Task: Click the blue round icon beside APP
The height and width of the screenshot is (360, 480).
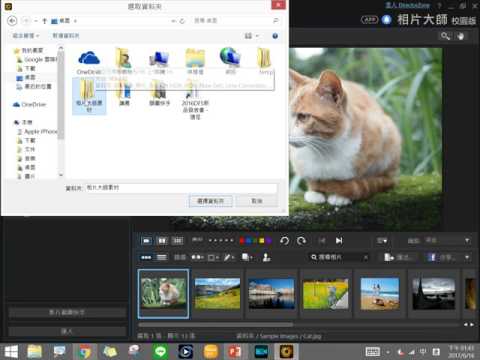Action: (387, 20)
